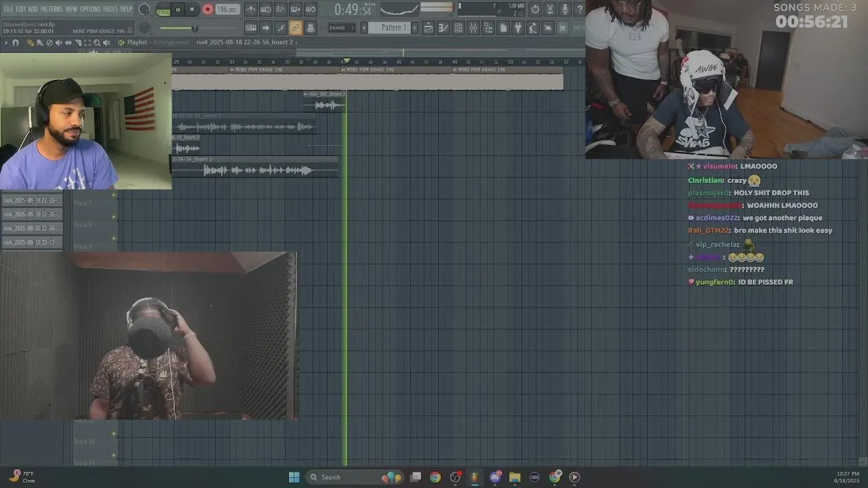Click the project pages icon after browser

tap(503, 28)
